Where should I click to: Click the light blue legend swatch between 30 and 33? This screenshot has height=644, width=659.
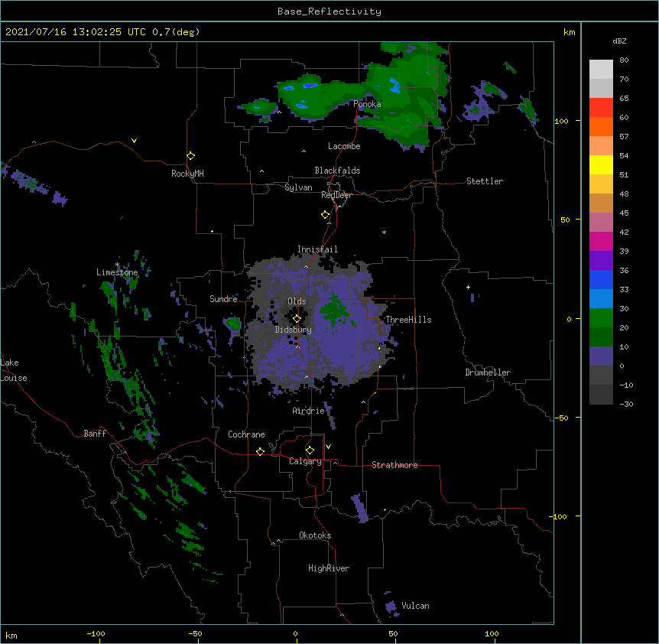tap(601, 299)
